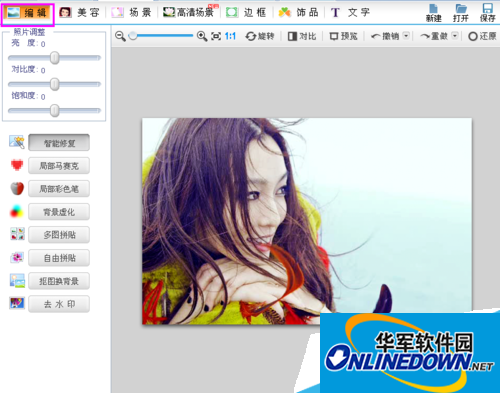Open the 场景 (Scene) tab

[x=131, y=13]
